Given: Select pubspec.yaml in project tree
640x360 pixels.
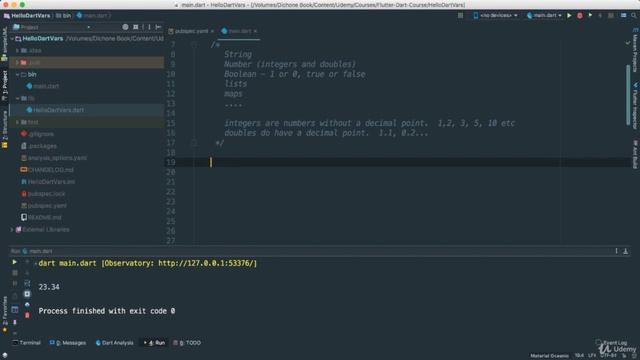Looking at the screenshot, I should (x=44, y=206).
